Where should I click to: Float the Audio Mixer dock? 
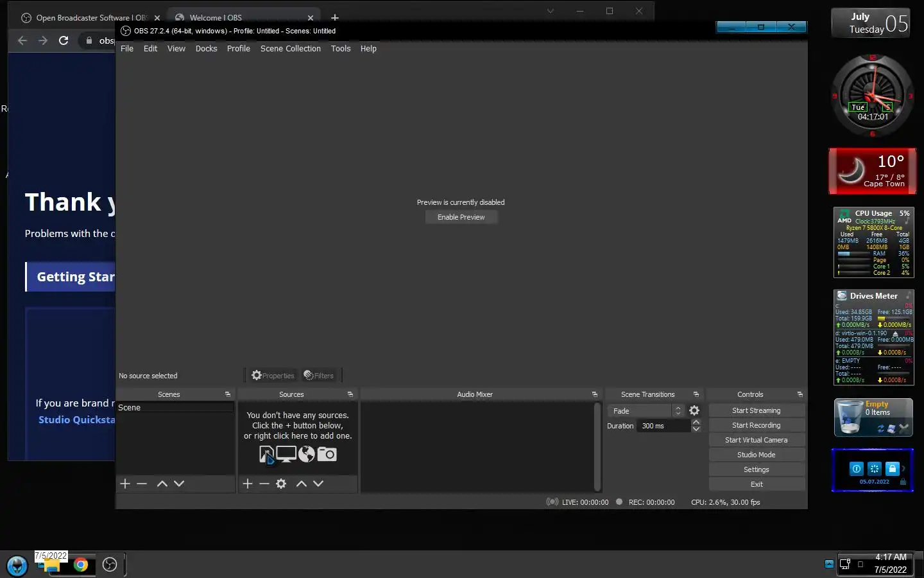coord(594,394)
